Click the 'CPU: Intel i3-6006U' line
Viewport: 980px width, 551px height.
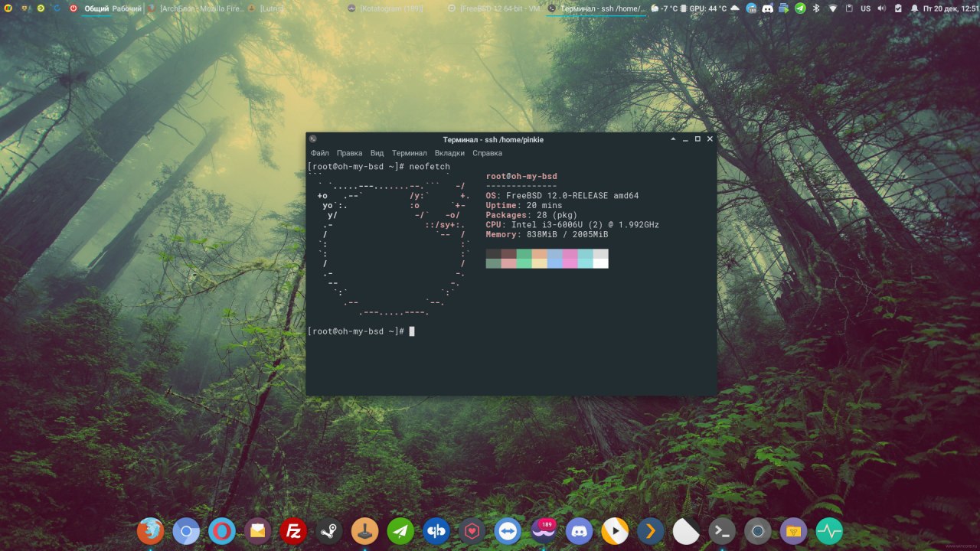[572, 225]
